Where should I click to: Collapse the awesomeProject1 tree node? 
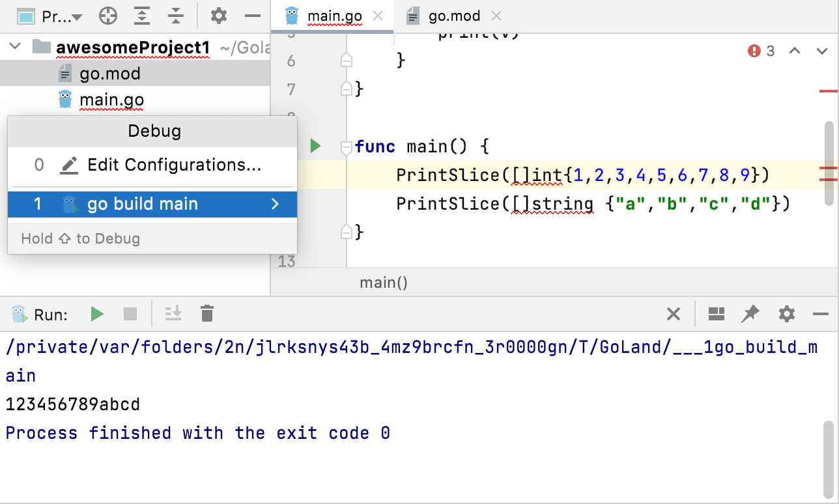click(14, 46)
